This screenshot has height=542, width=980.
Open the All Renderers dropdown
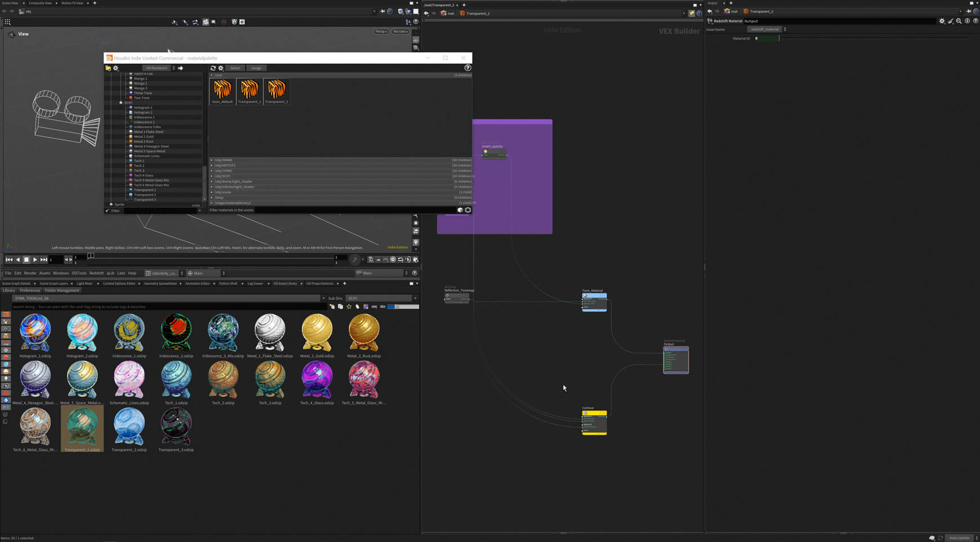[156, 68]
